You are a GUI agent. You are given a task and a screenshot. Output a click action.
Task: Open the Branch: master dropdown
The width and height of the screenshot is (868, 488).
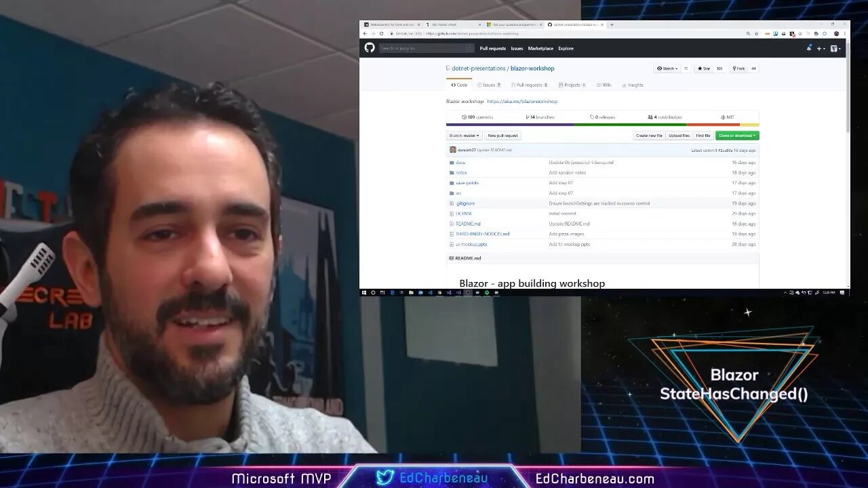[464, 136]
